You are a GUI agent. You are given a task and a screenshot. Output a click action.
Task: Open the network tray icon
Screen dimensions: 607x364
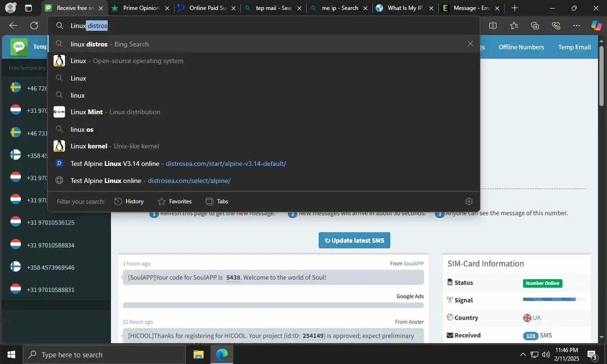[x=534, y=355]
